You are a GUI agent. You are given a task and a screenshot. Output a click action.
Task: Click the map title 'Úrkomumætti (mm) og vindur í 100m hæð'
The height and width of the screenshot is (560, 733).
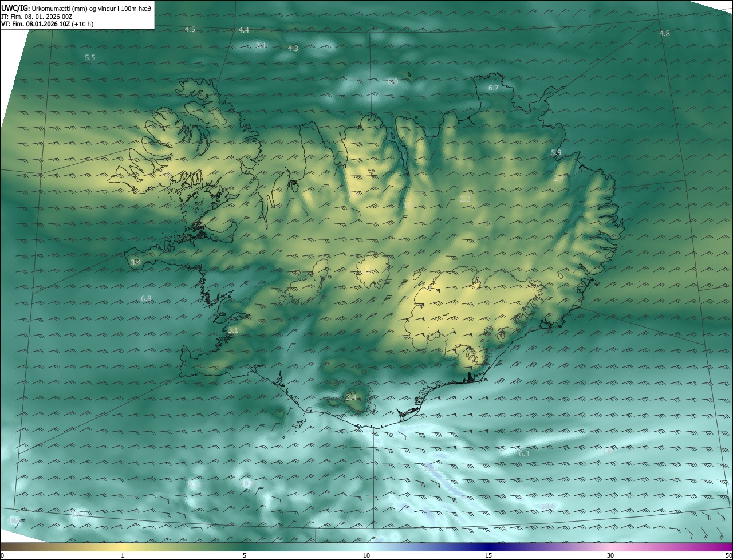[x=92, y=8]
